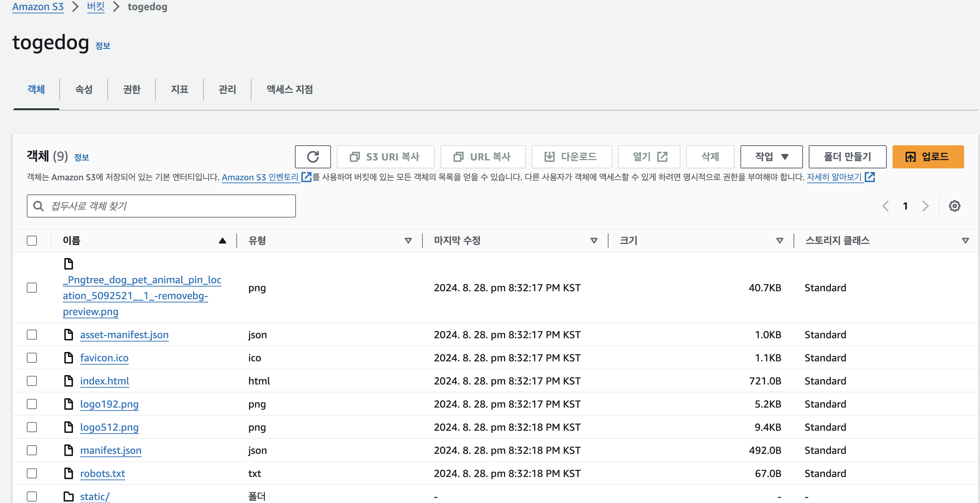This screenshot has height=503, width=980.
Task: Click the file icon above the Pngtree filename
Action: 69,263
